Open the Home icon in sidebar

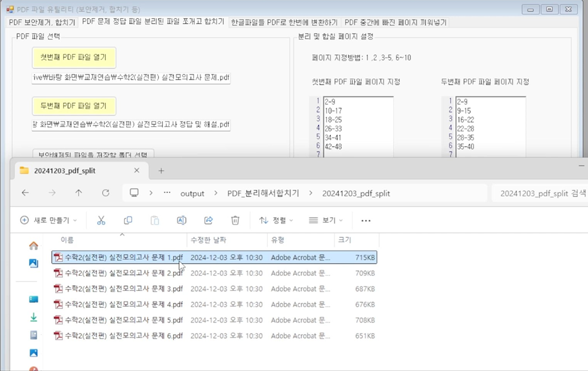[33, 246]
